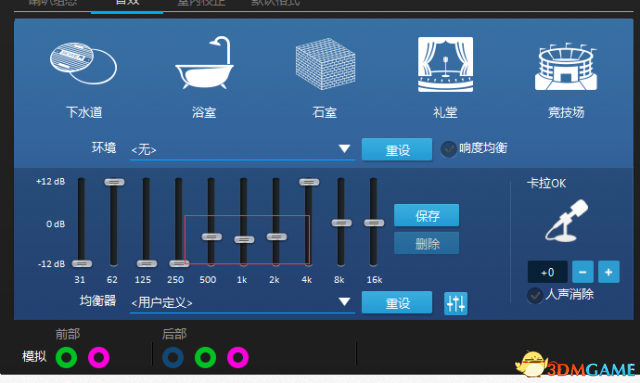Click the 删除 delete button
This screenshot has width=640, height=383.
[x=427, y=243]
